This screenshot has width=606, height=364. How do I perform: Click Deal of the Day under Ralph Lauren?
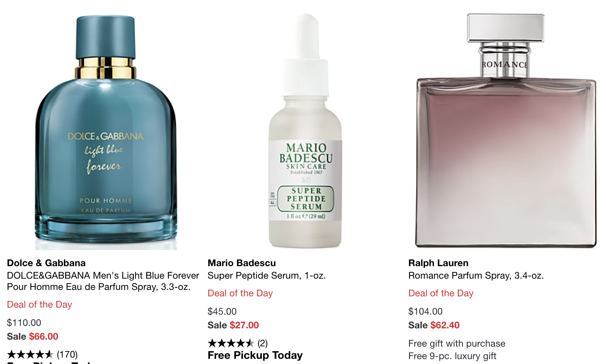pos(441,293)
